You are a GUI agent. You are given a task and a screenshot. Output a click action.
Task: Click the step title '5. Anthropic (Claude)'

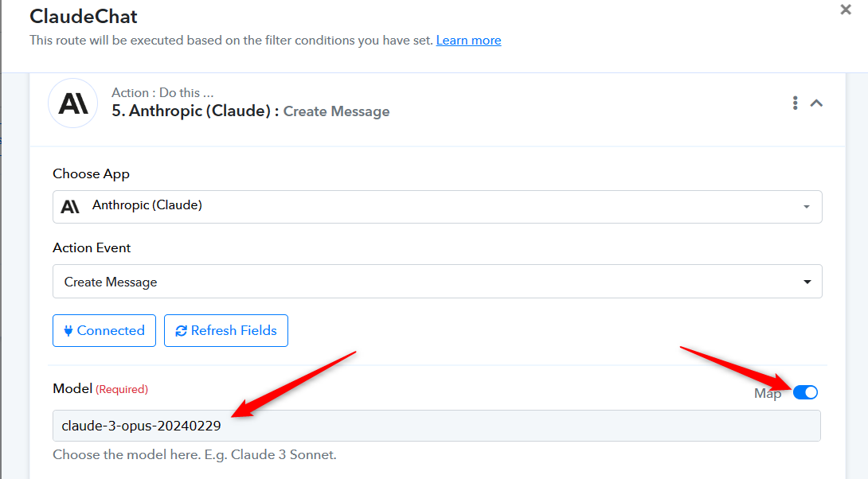point(192,111)
